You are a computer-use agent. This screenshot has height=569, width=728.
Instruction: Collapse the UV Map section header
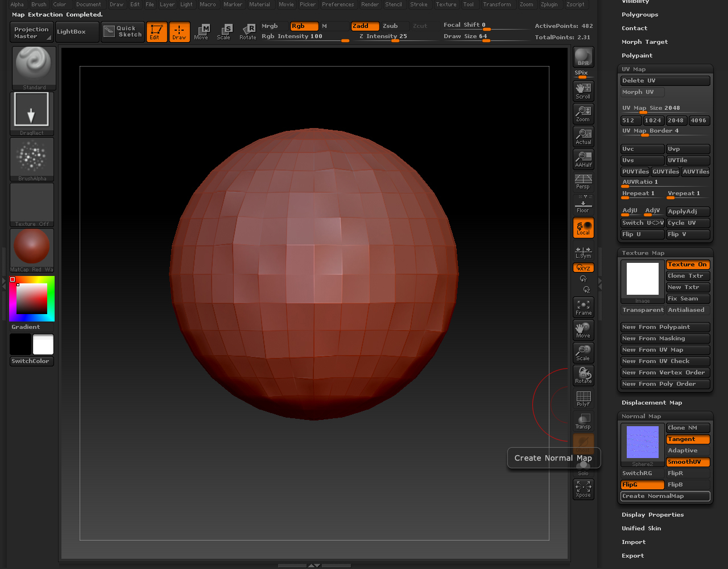634,69
